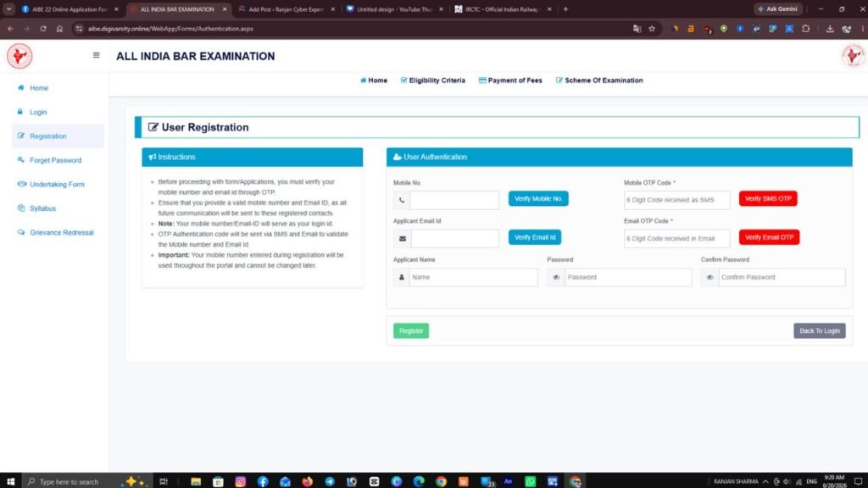Viewport: 868px width, 488px height.
Task: Toggle confirm password visibility eye icon
Action: tap(709, 277)
